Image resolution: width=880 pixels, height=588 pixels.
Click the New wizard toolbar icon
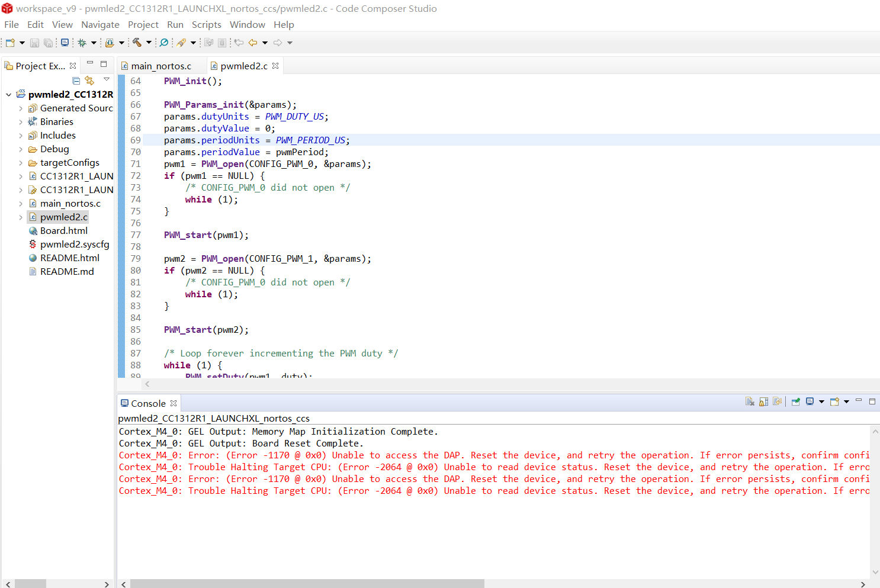click(10, 43)
